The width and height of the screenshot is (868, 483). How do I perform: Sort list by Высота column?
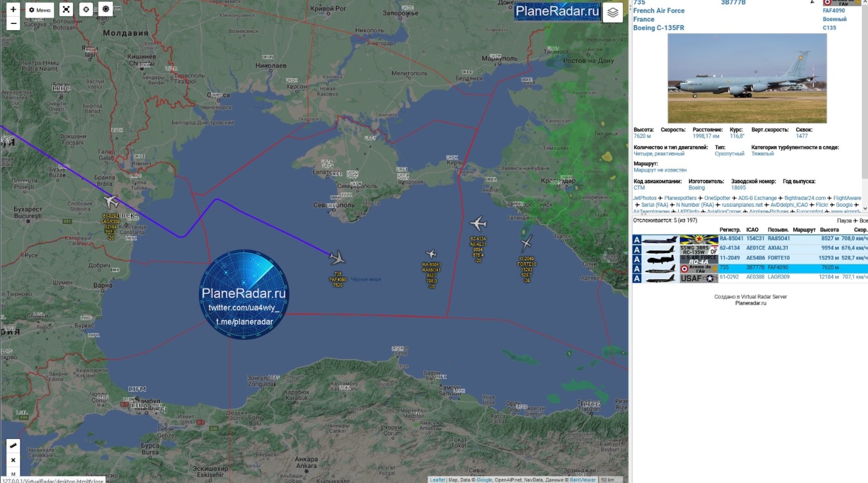(829, 230)
